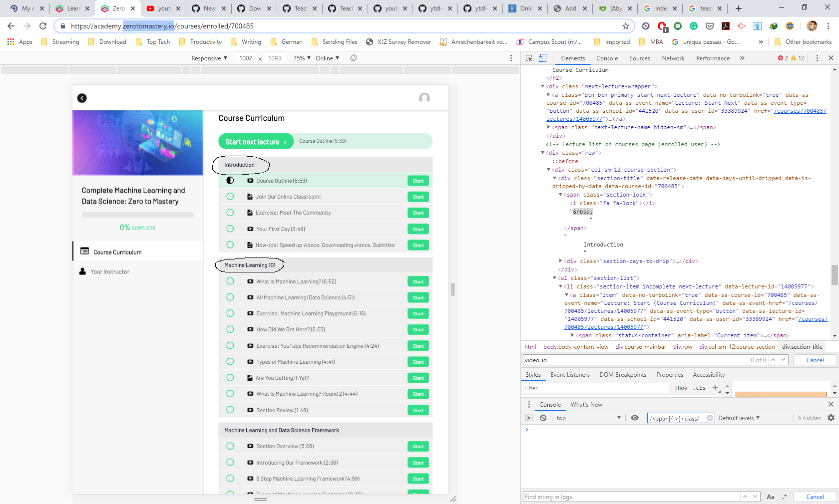Open the Performance tab
Screen dimensions: 839x504
tap(713, 58)
